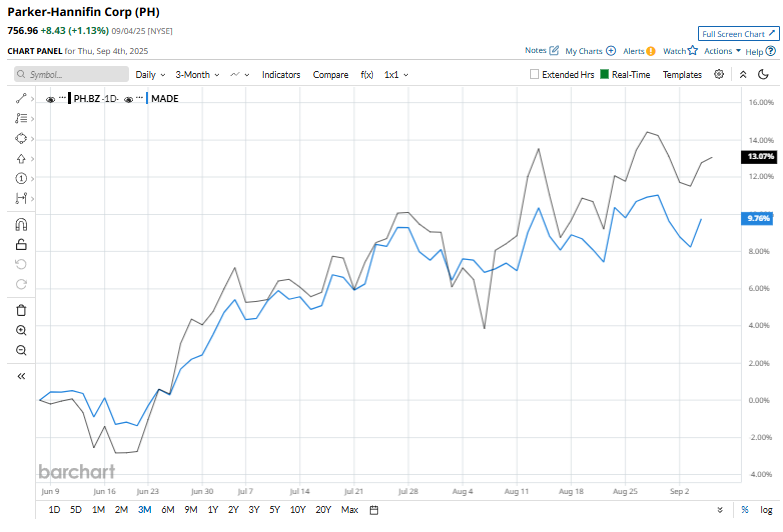
Task: Switch to percent scale
Action: [745, 510]
